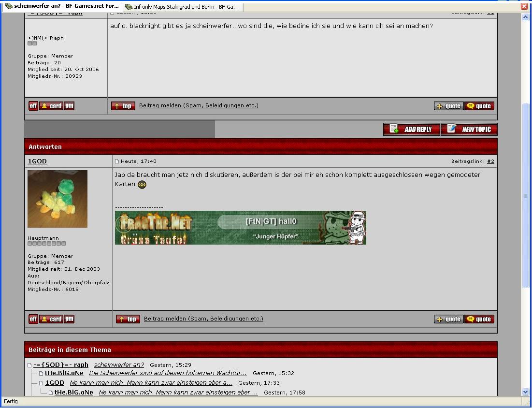Send a pm from Raph's post footer
Viewport: 532px width, 408px height.
pos(69,106)
